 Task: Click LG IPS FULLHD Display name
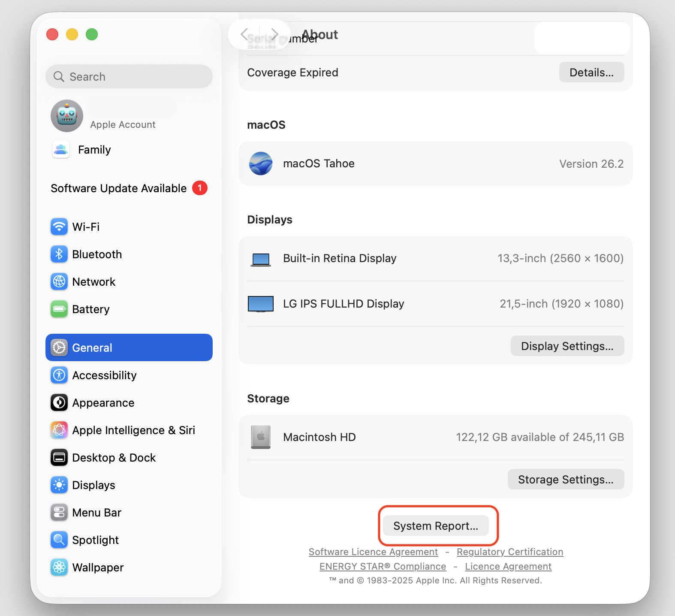[x=344, y=304]
